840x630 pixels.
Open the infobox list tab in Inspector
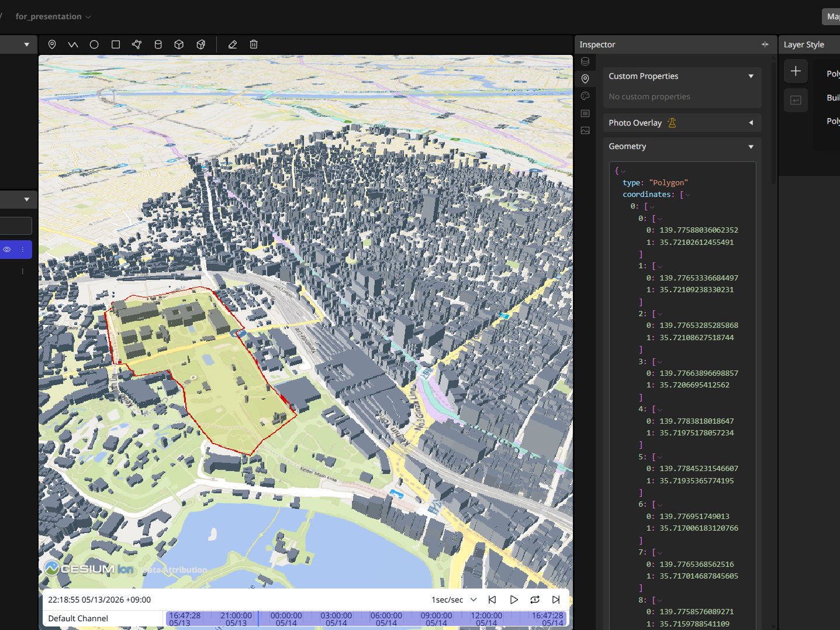tap(585, 113)
